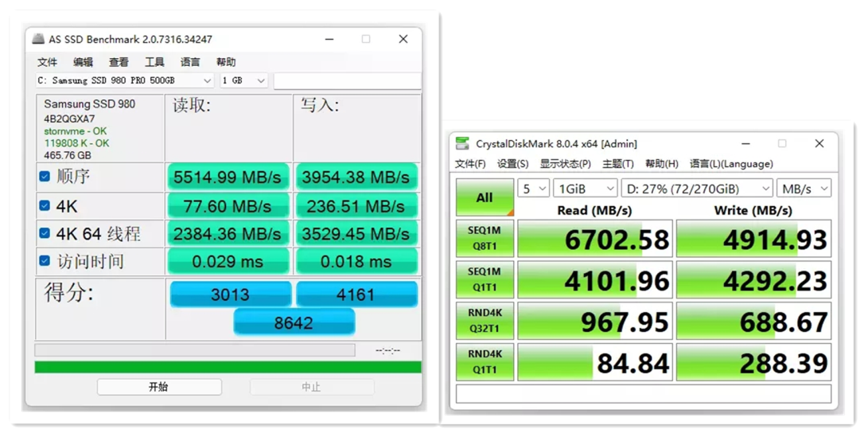Click the CrystalDiskMark title bar app icon
This screenshot has height=433, width=868.
(x=461, y=143)
